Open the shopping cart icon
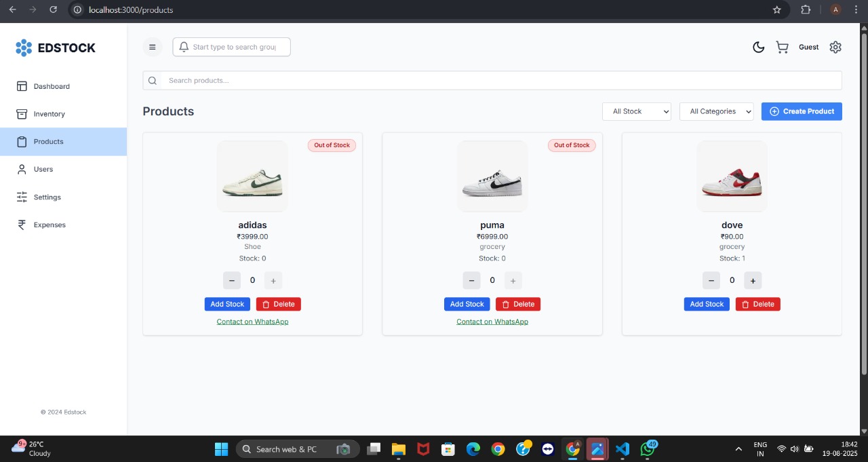The height and width of the screenshot is (462, 868). 782,47
